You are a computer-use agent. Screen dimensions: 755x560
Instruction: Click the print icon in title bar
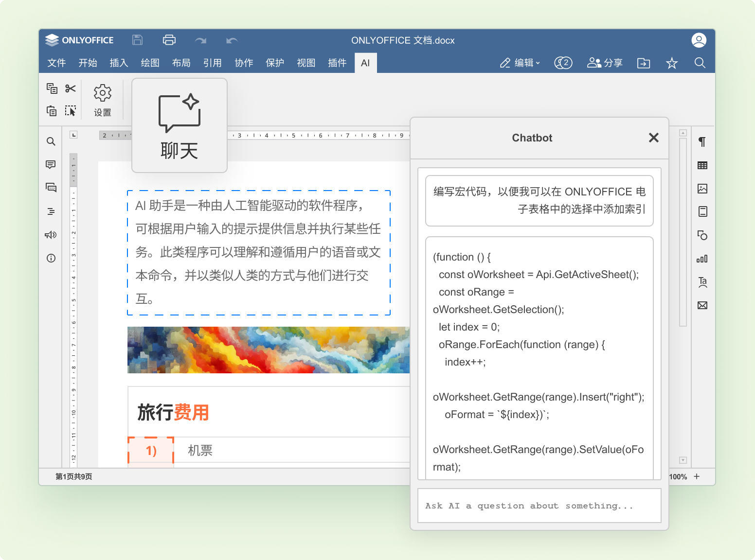pyautogui.click(x=169, y=40)
